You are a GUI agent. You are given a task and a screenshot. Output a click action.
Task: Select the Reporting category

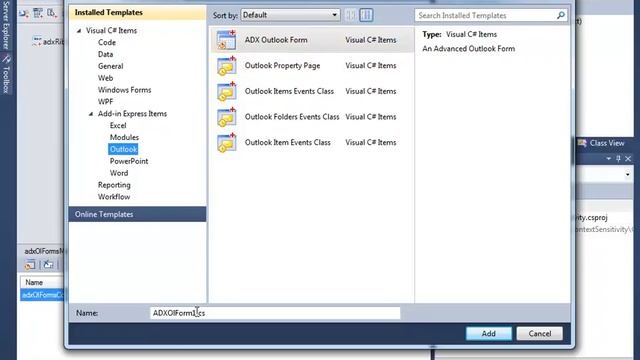click(114, 185)
